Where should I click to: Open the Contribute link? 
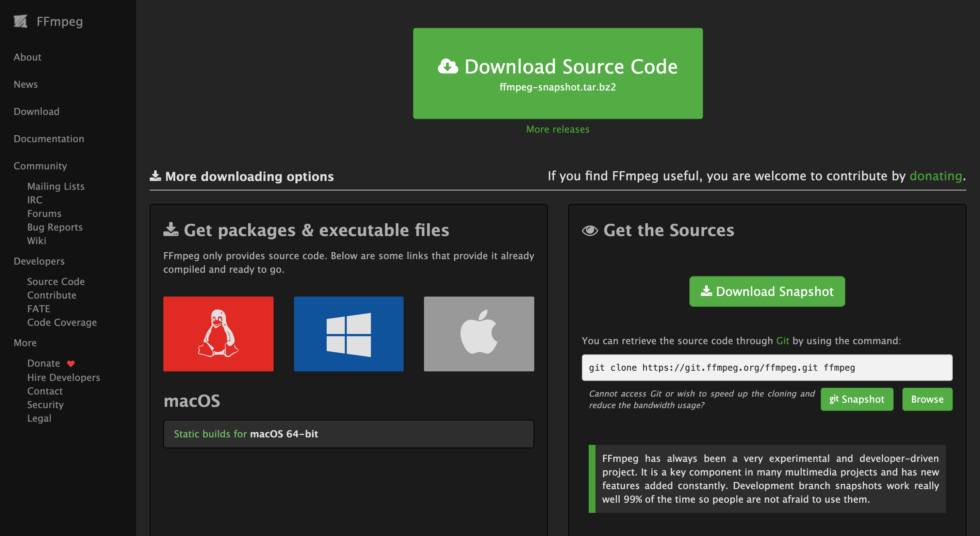[x=52, y=295]
